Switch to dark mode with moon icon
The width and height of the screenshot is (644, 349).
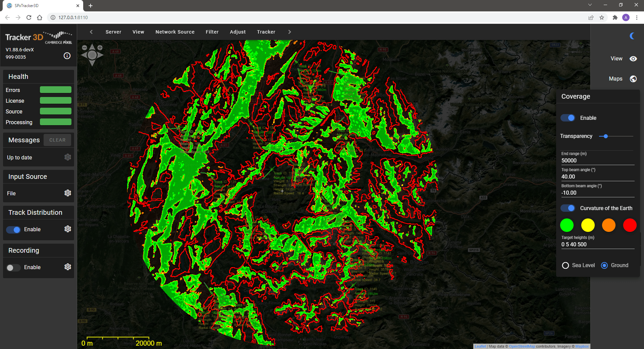pos(632,36)
